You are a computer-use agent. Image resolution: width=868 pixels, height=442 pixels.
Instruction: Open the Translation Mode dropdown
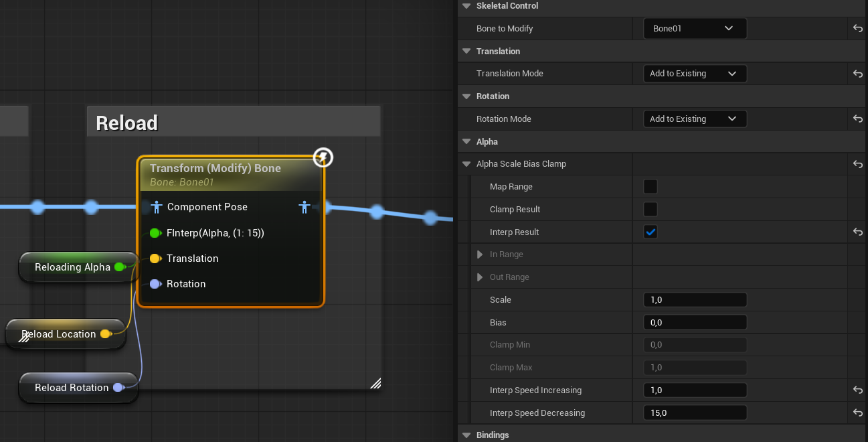pos(695,74)
